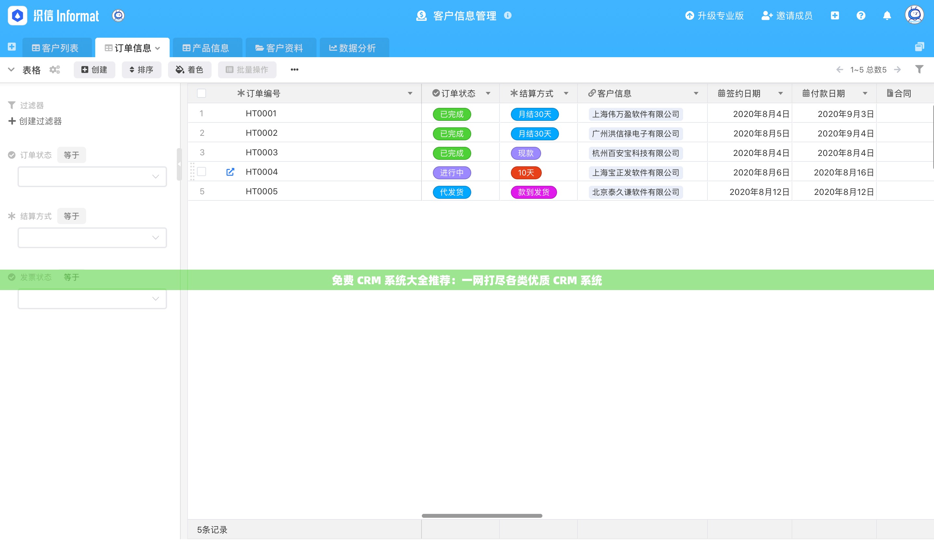Open the notifications bell icon
Viewport: 934px width, 560px height.
pos(887,16)
